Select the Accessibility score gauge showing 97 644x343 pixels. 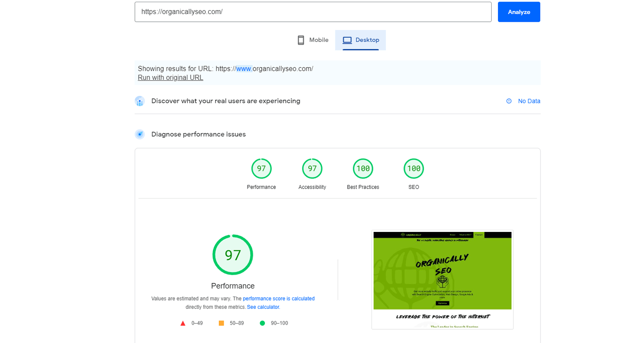click(312, 168)
